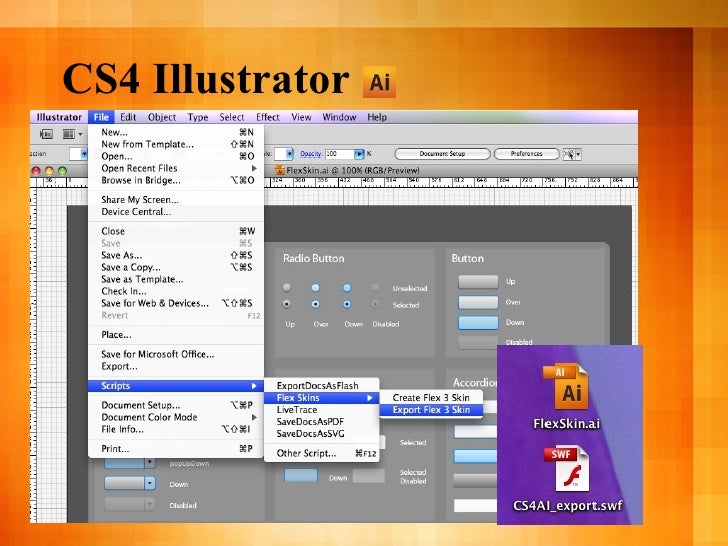728x546 pixels.
Task: Choose Save for Web & Devices...
Action: pyautogui.click(x=176, y=303)
